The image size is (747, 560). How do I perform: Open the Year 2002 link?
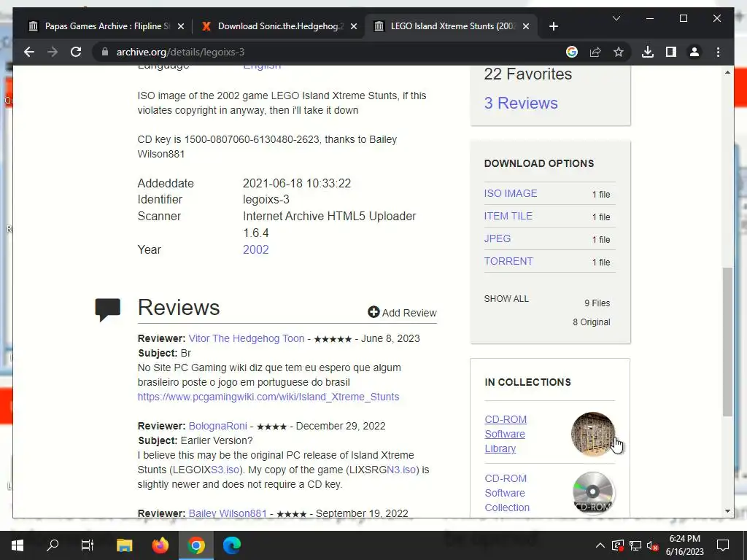(256, 249)
